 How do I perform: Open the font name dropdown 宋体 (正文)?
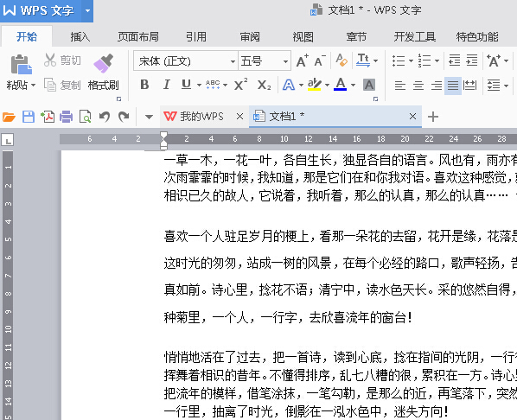coord(186,61)
